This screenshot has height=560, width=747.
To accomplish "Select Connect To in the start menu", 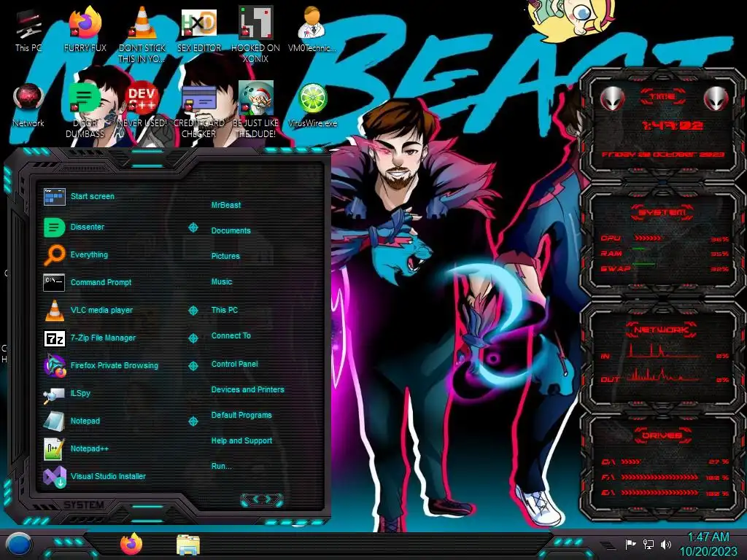I will pos(231,335).
